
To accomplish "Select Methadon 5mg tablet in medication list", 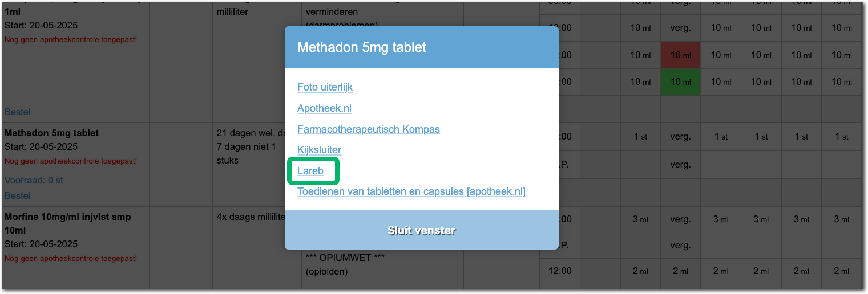I will [52, 133].
